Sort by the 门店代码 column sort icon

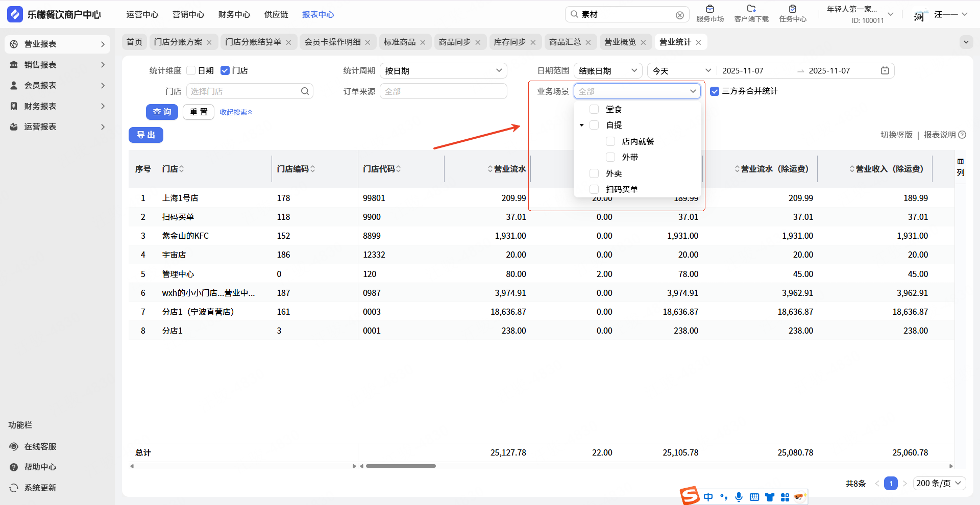pyautogui.click(x=398, y=169)
